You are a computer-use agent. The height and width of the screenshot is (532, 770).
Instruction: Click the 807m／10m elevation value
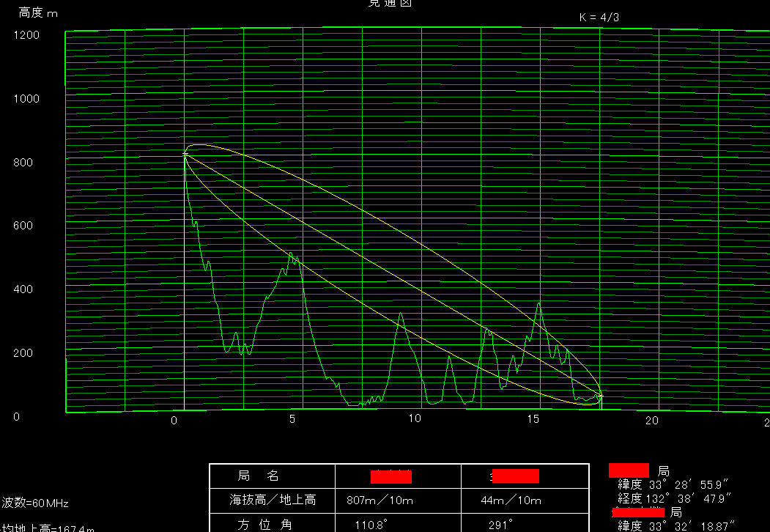[x=380, y=500]
